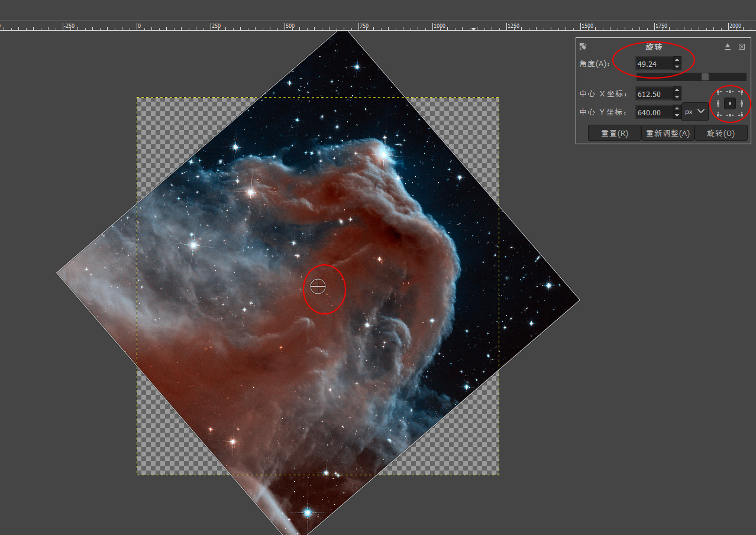756x535 pixels.
Task: Set pivot to middle-left point
Action: (718, 103)
